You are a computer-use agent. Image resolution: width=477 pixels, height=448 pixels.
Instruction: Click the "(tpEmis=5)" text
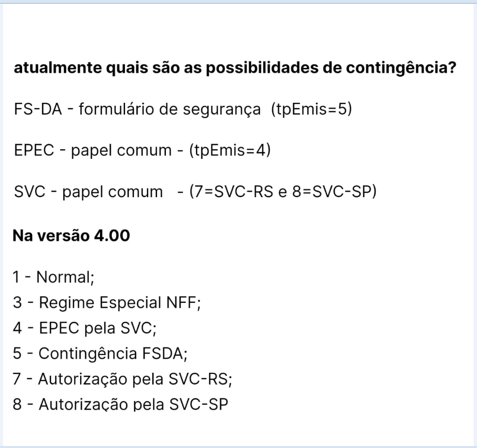[x=311, y=109]
